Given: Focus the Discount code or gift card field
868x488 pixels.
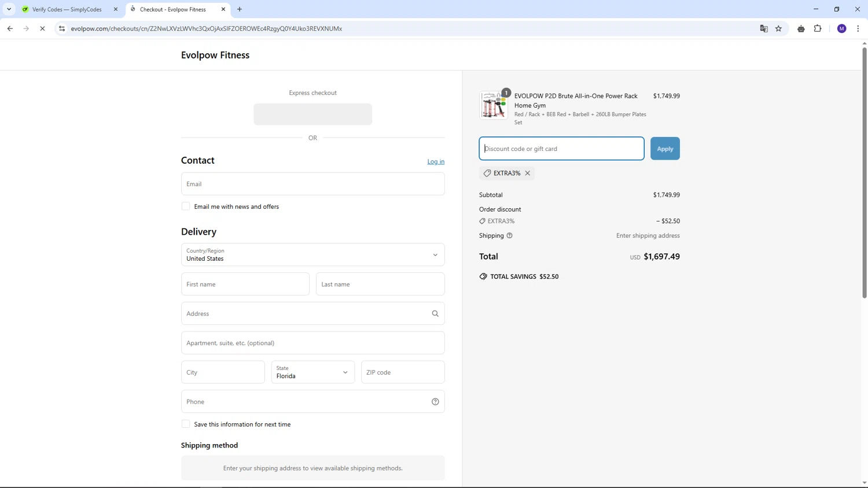Looking at the screenshot, I should (561, 149).
